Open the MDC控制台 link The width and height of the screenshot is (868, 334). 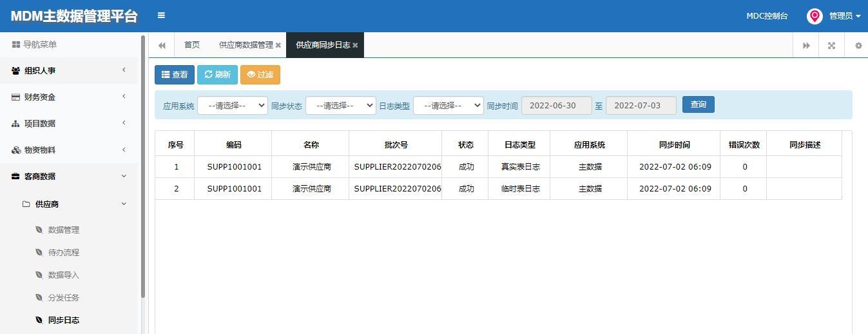tap(767, 16)
